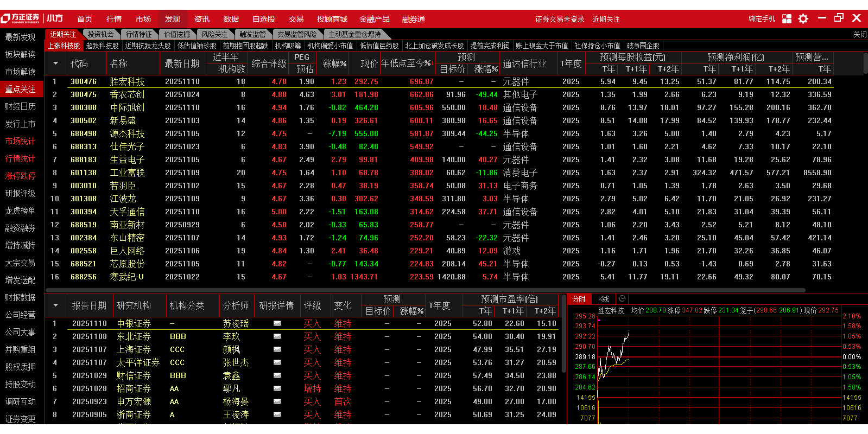Click the four-square layout grid icon
Screen dimensions: 868x434
point(787,19)
